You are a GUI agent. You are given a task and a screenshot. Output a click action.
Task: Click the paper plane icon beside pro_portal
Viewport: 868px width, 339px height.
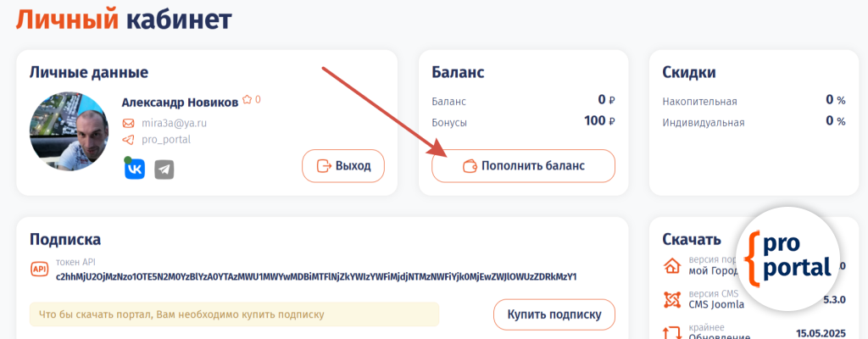(x=129, y=140)
